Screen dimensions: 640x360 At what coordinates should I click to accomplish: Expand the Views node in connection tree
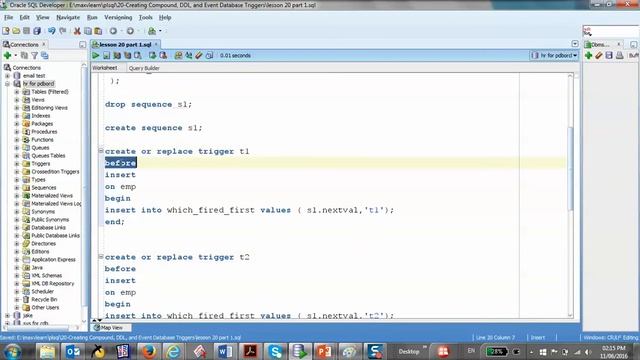[x=17, y=100]
